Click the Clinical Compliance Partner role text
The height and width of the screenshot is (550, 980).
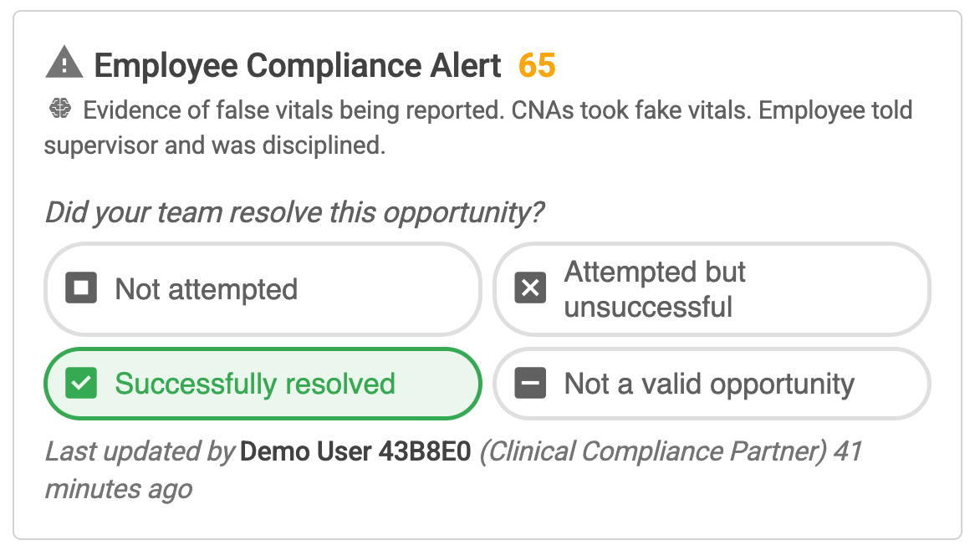click(654, 452)
